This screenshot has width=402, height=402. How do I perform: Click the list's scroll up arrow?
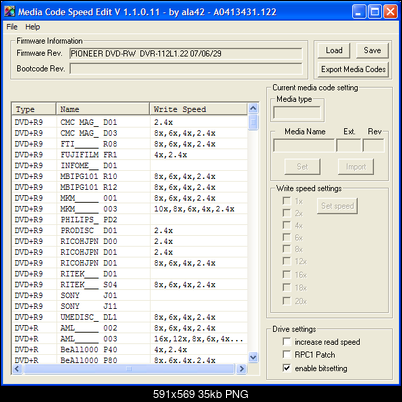(x=253, y=108)
